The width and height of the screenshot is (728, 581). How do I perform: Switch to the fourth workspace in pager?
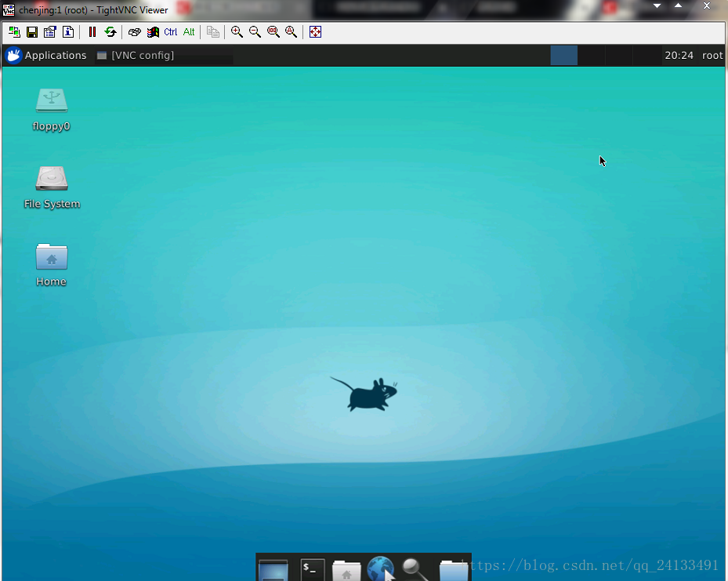(x=647, y=55)
